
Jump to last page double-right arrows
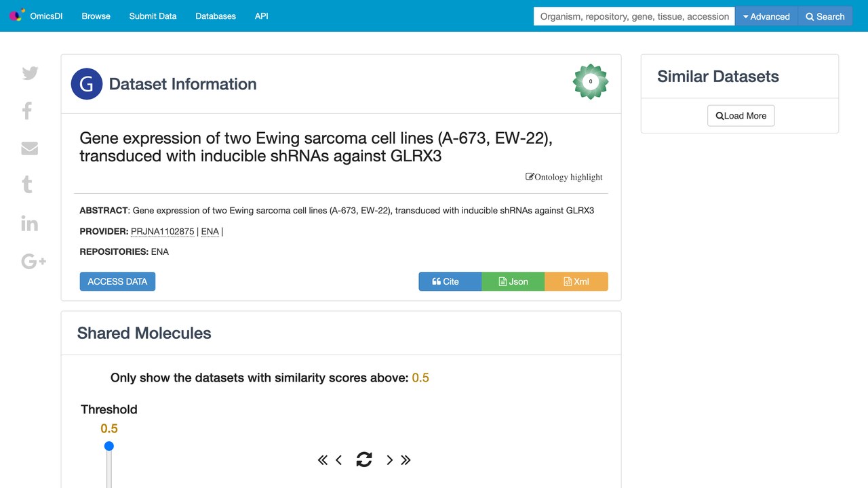pyautogui.click(x=406, y=460)
